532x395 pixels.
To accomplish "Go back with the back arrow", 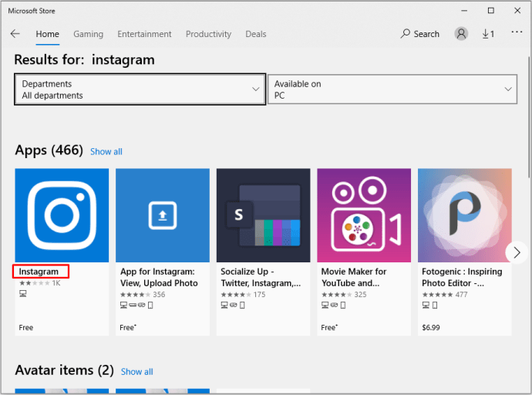I will pyautogui.click(x=15, y=34).
